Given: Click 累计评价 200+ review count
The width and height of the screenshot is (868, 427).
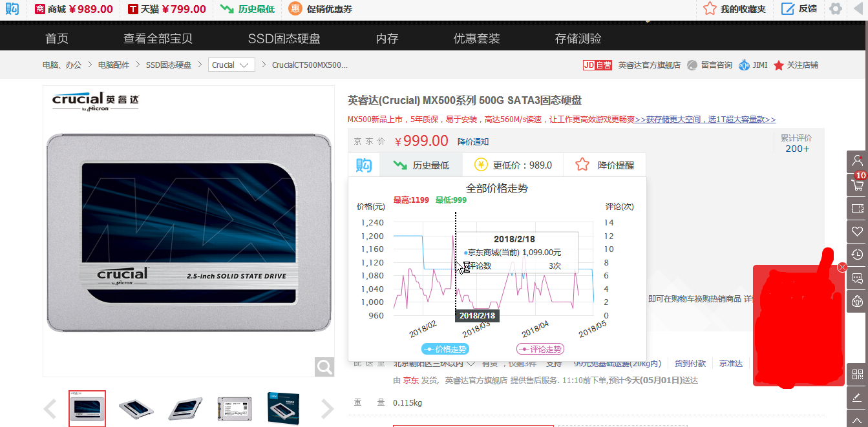Looking at the screenshot, I should tap(797, 143).
